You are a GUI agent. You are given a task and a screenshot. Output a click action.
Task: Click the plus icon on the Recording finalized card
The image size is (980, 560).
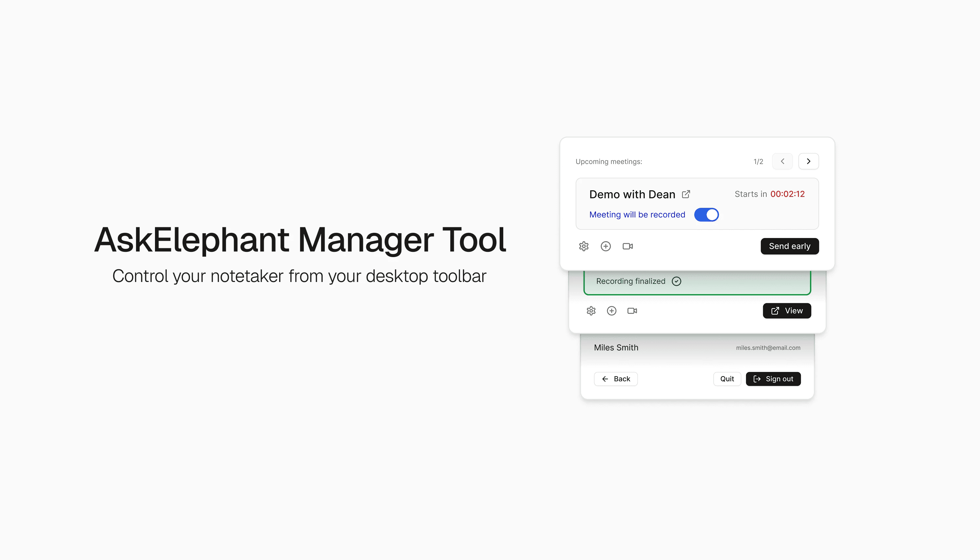click(x=612, y=310)
